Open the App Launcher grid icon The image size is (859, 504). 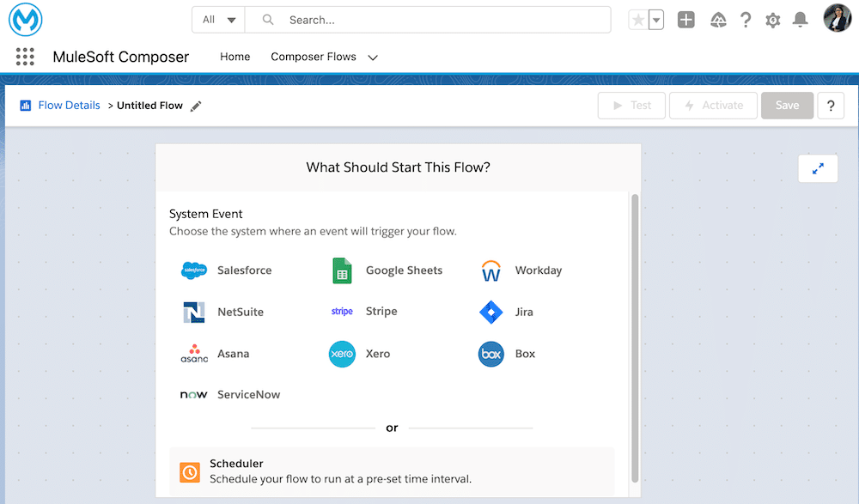point(25,57)
